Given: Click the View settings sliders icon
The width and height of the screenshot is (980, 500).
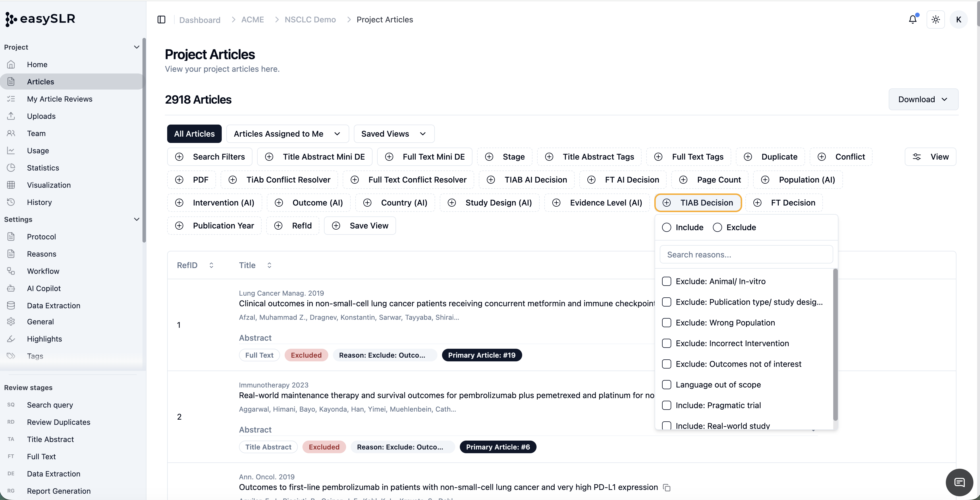Looking at the screenshot, I should tap(917, 157).
